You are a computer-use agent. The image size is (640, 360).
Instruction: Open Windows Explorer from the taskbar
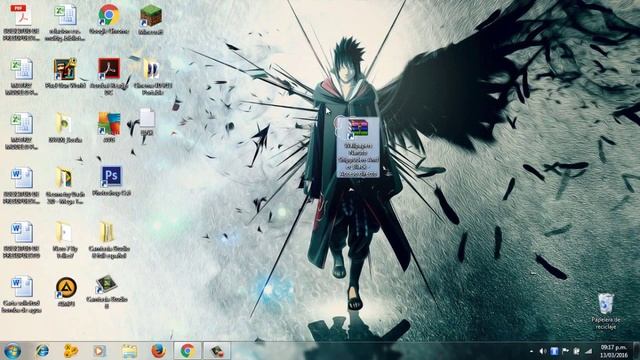[129, 351]
